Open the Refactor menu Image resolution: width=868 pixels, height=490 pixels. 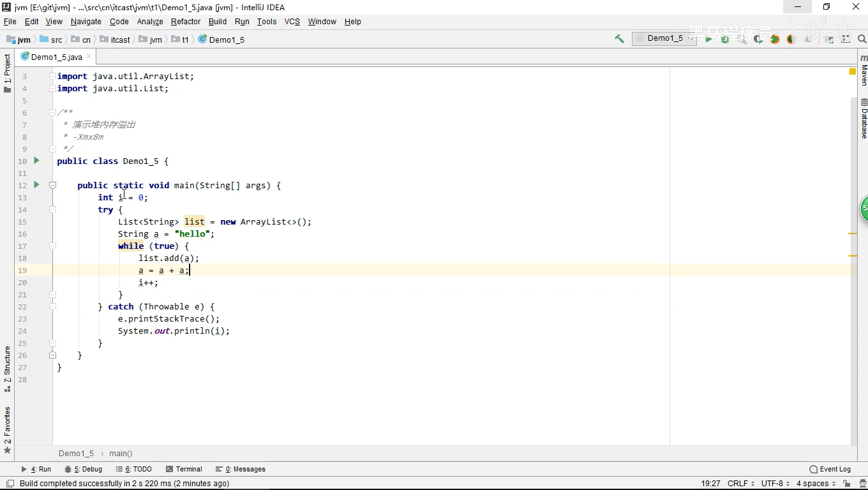(186, 21)
